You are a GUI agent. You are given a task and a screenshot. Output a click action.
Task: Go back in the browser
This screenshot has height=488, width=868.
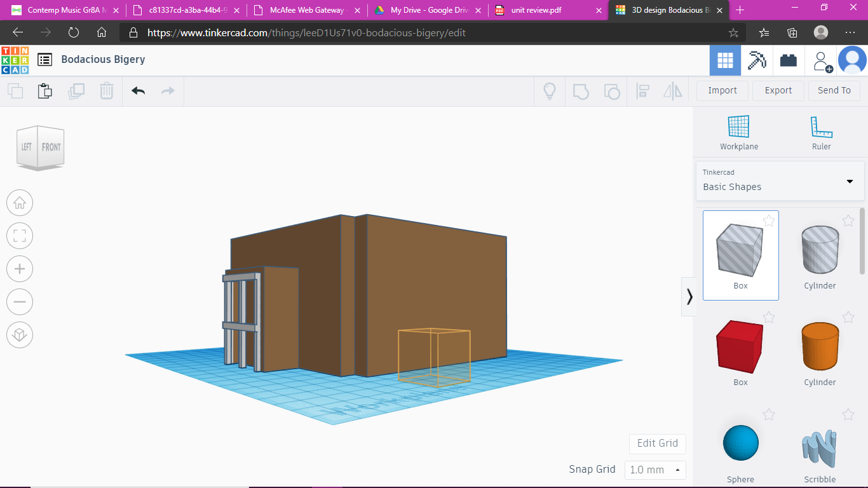18,32
